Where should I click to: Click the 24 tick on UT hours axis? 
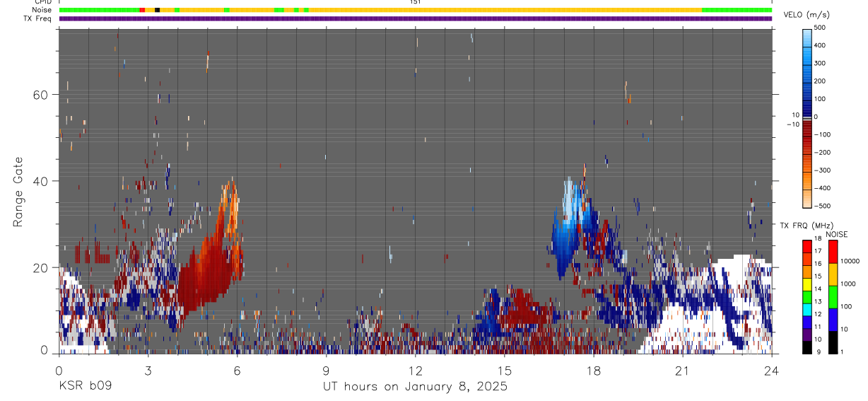771,371
